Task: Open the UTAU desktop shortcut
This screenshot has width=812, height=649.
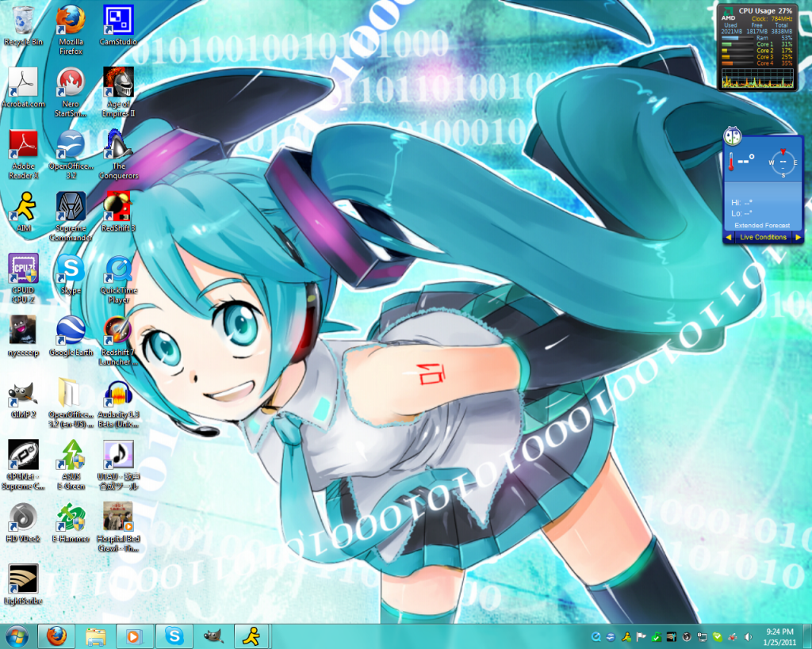Action: 119,465
